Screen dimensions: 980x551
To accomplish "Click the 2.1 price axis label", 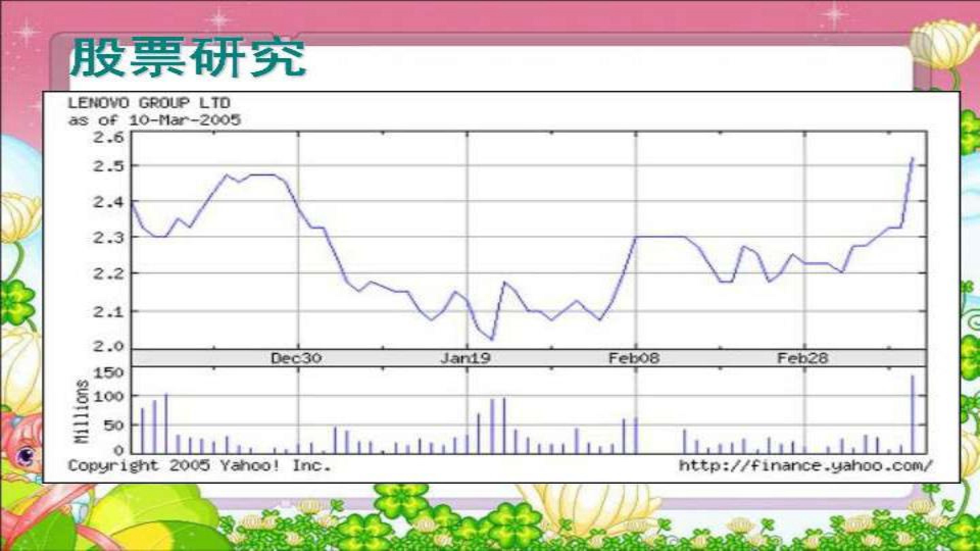I will [109, 312].
